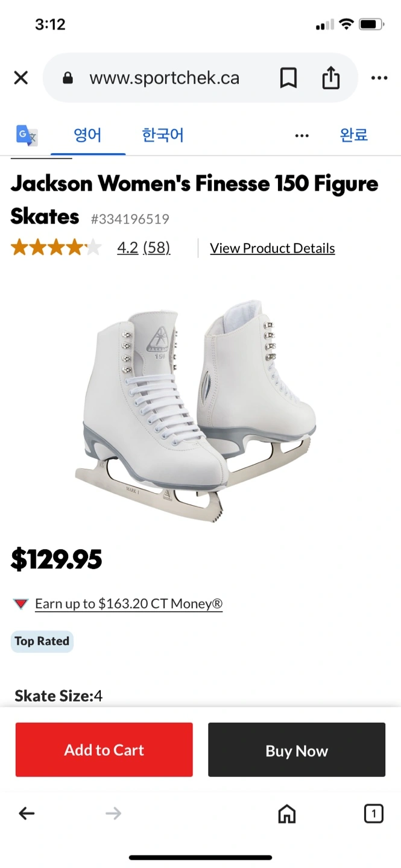The height and width of the screenshot is (868, 401).
Task: Tap the Google Translate icon
Action: tap(27, 135)
